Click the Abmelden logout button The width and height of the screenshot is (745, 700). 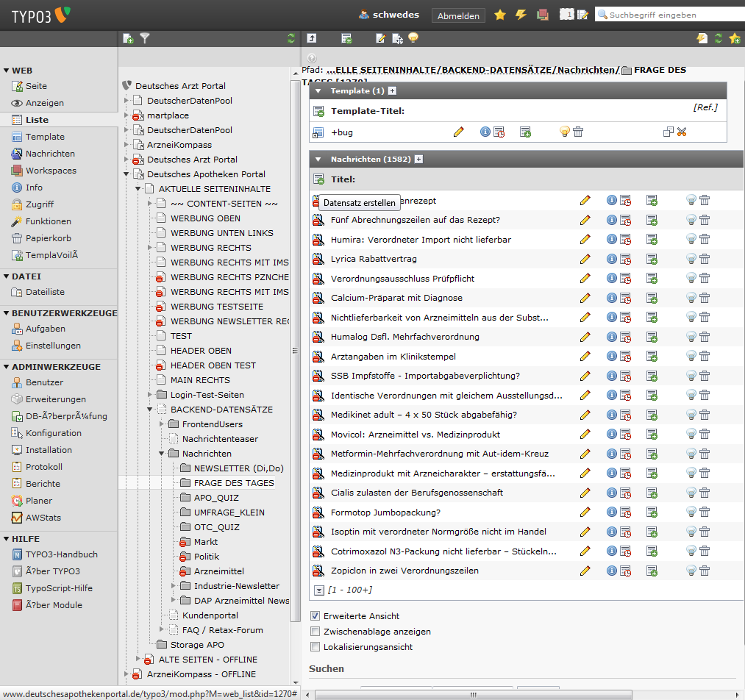pos(458,15)
